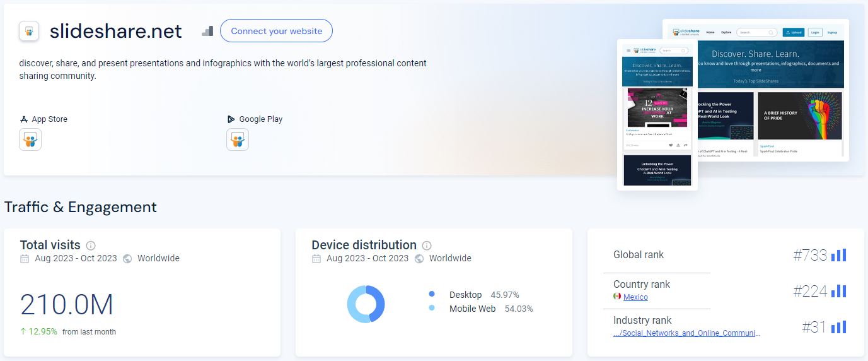This screenshot has width=868, height=361.
Task: Click the Connect your website button
Action: [276, 31]
